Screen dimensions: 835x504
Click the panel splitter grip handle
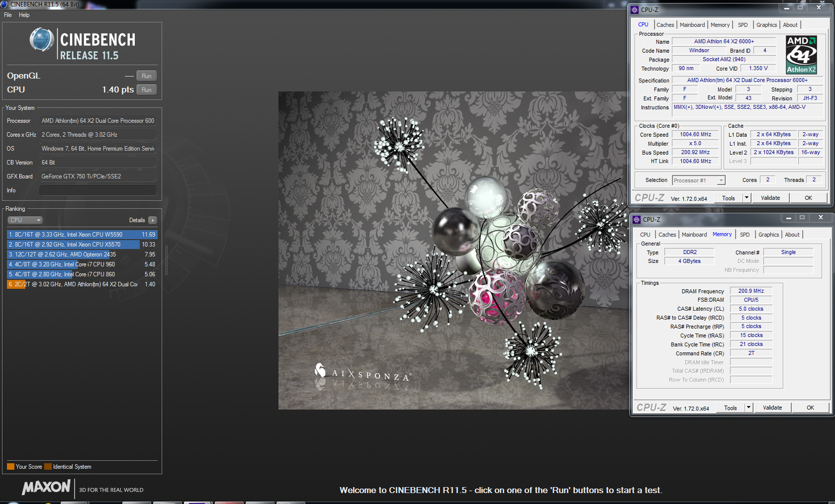click(167, 260)
